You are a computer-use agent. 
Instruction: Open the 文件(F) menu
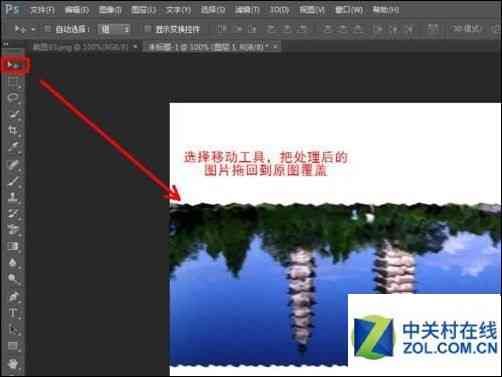[x=42, y=10]
